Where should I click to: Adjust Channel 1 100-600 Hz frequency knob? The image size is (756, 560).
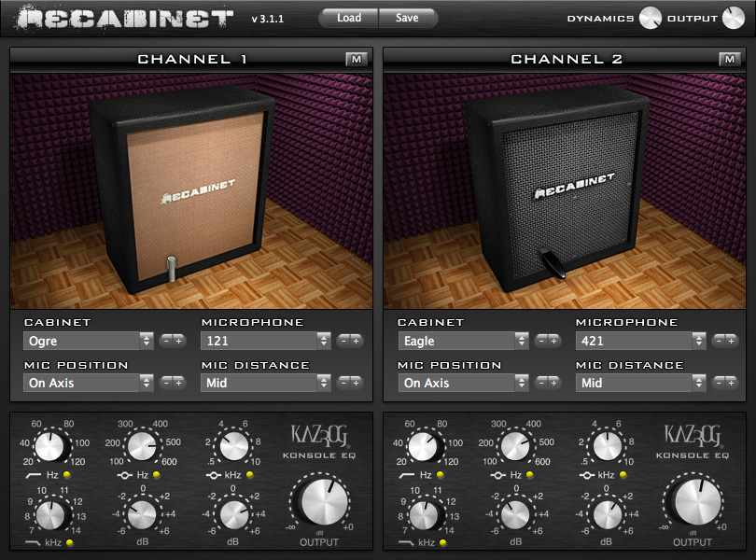coord(142,446)
